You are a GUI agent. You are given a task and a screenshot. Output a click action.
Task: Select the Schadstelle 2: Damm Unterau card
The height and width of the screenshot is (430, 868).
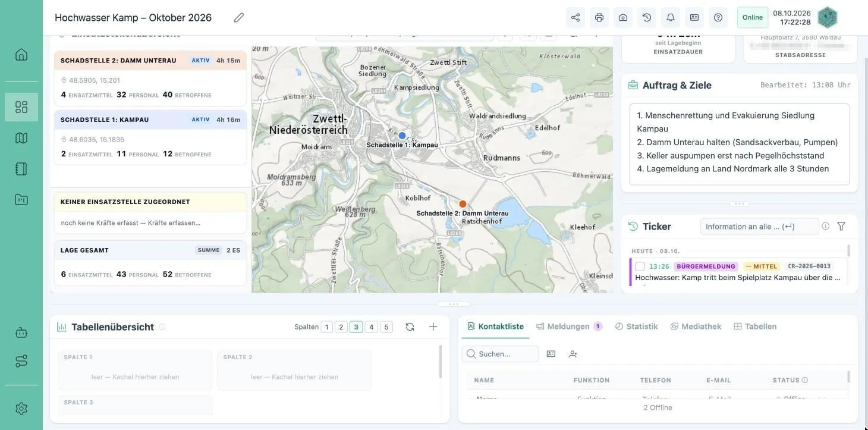[150, 79]
